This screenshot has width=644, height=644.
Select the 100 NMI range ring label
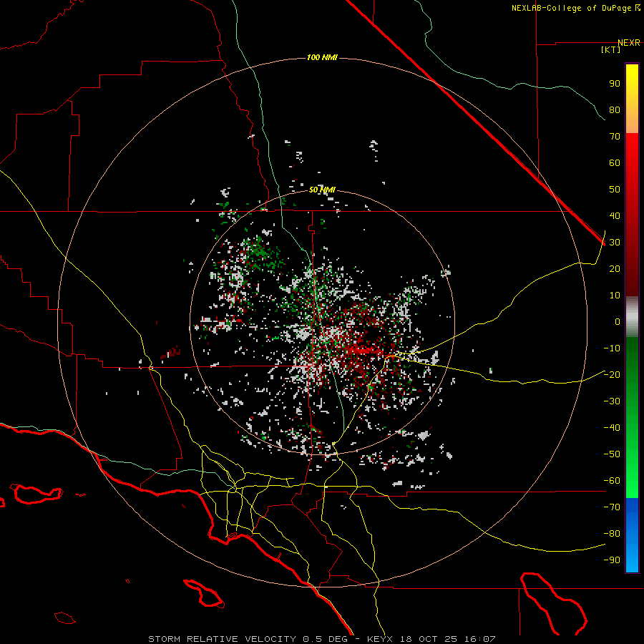[x=322, y=57]
